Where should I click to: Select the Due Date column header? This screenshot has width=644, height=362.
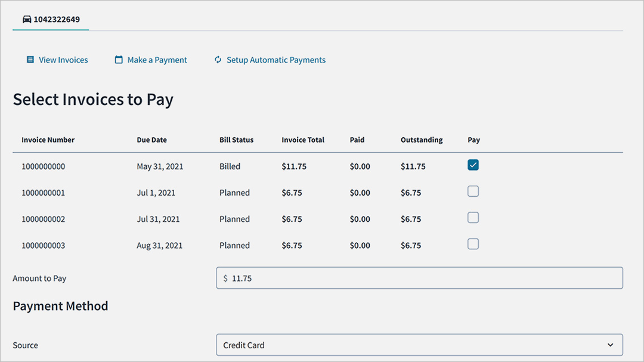[x=151, y=140]
